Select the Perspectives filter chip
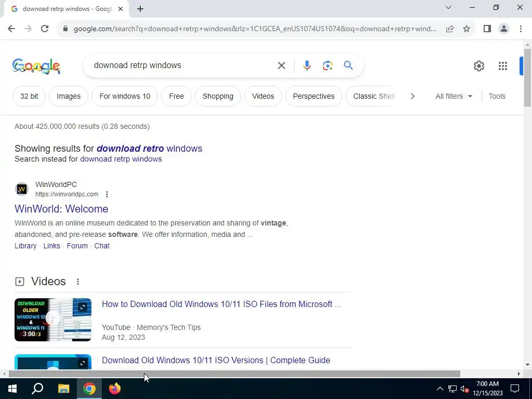 313,96
